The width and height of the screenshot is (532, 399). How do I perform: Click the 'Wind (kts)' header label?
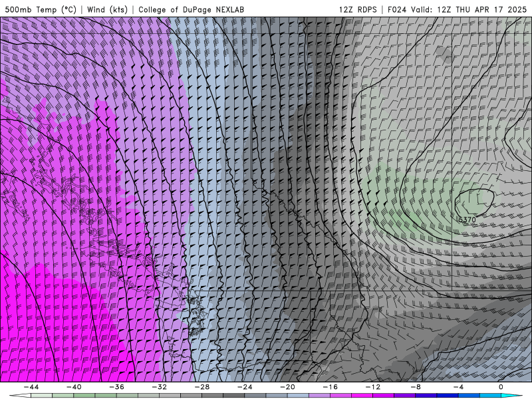[x=107, y=9]
